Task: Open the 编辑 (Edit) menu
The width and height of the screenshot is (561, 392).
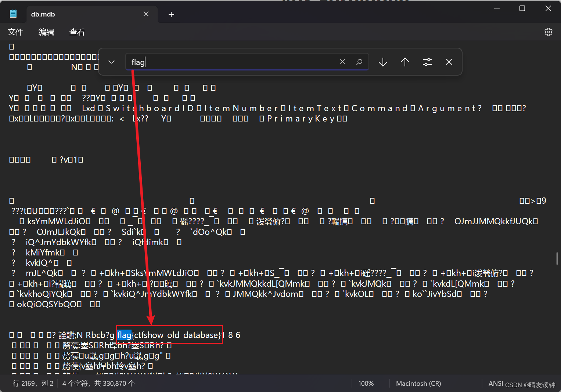Action: tap(46, 32)
